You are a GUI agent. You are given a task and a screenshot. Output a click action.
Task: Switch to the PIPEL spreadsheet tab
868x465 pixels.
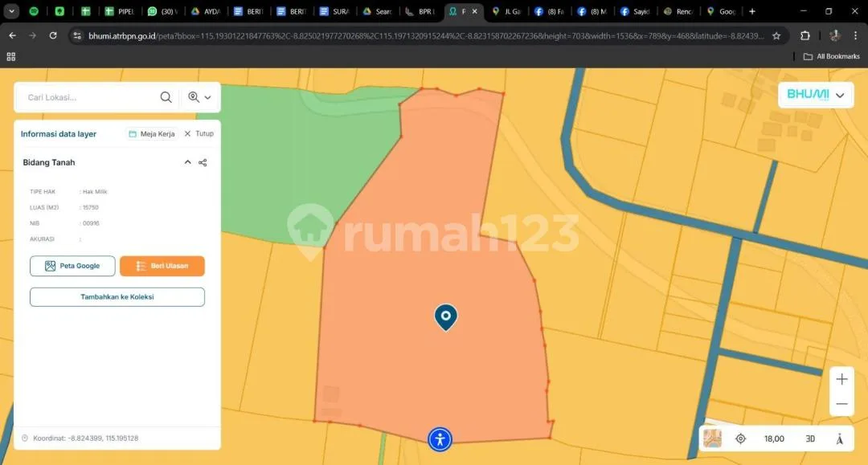tap(120, 11)
